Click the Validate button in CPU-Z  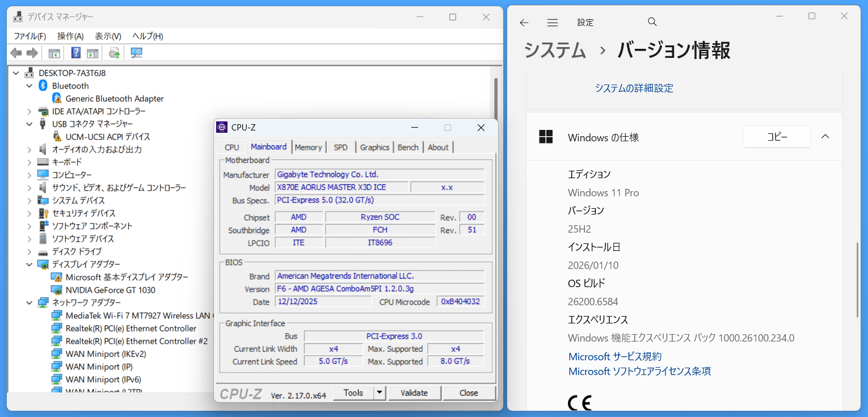[414, 393]
